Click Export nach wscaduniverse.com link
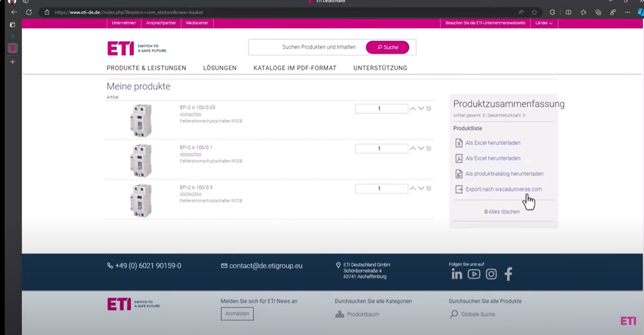The width and height of the screenshot is (644, 335). click(x=503, y=189)
